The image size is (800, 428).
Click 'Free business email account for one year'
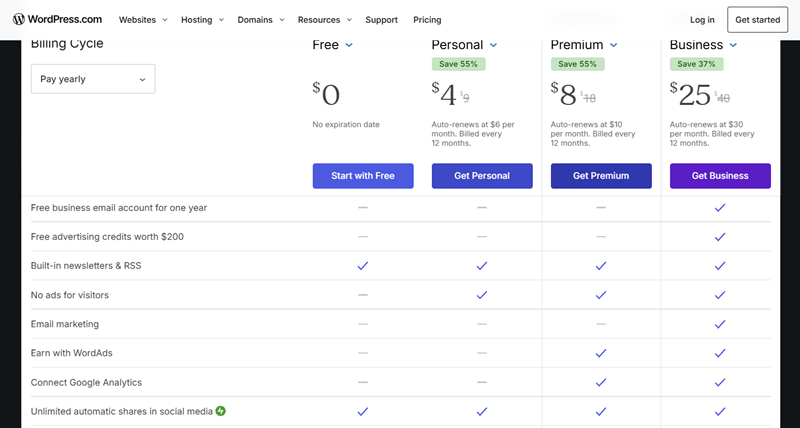(x=119, y=208)
